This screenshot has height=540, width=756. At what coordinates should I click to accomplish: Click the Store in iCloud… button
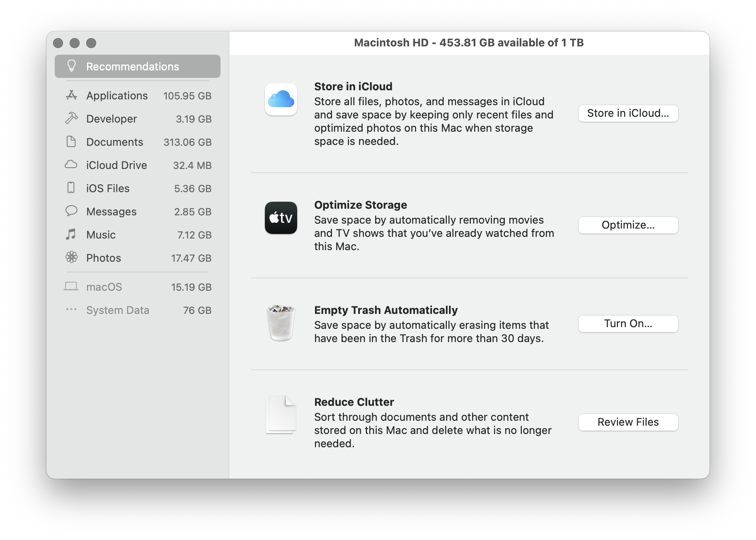point(628,113)
